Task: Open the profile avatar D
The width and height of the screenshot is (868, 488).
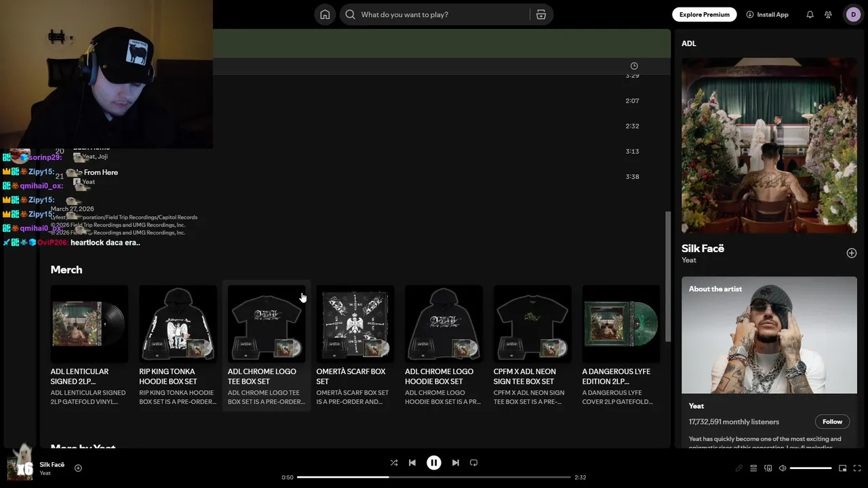Action: pos(853,14)
